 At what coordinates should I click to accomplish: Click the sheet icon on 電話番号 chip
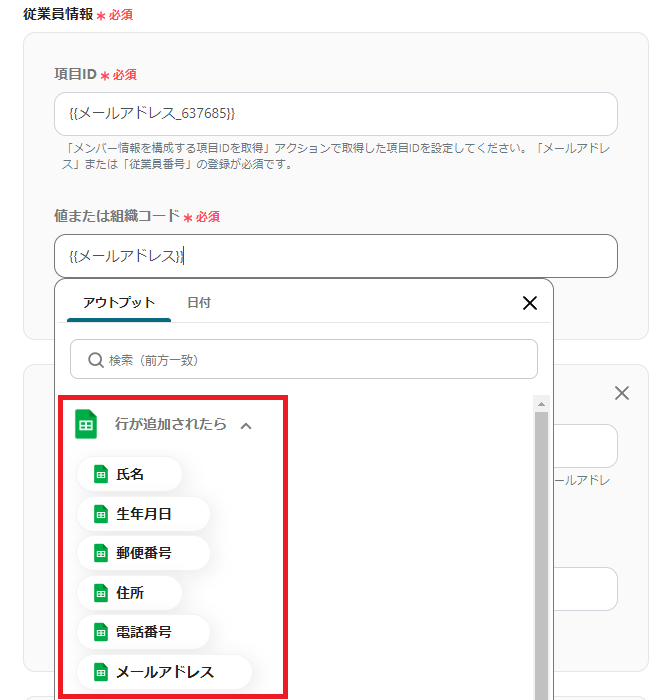pos(100,632)
